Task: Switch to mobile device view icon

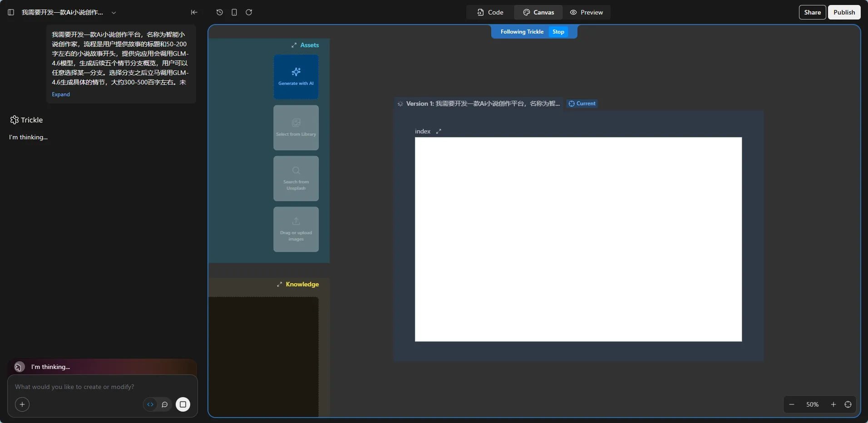Action: (234, 12)
